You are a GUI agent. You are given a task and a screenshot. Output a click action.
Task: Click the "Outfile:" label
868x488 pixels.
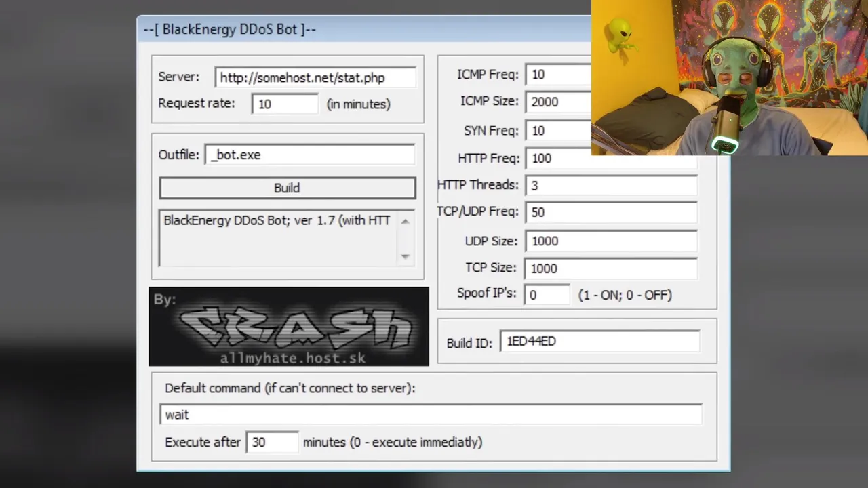[x=179, y=155]
